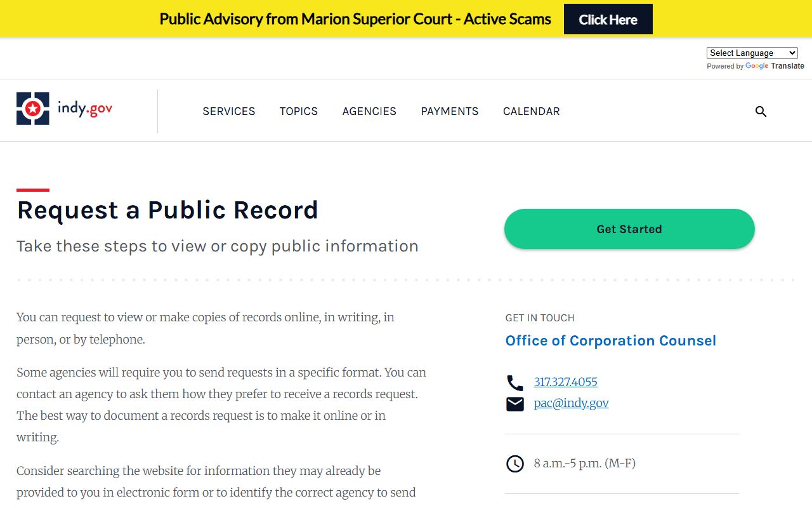Screen dimensions: 812x508
Task: Click the Get Started button
Action: (629, 229)
